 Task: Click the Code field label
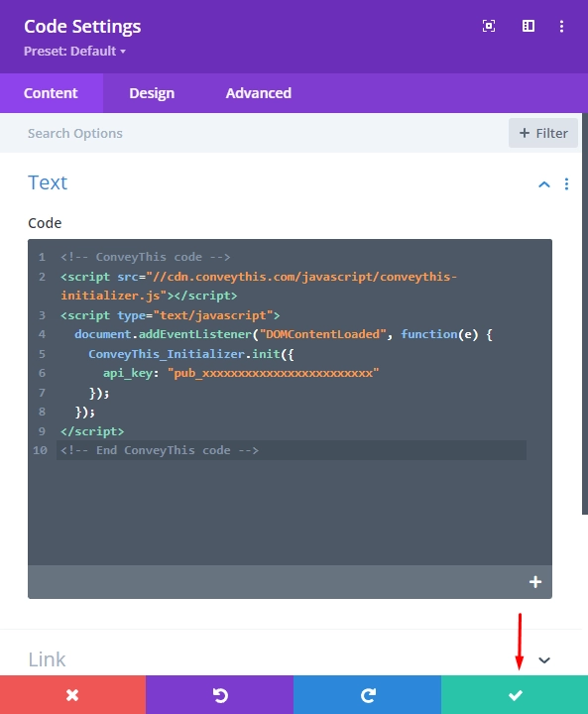pyautogui.click(x=45, y=223)
